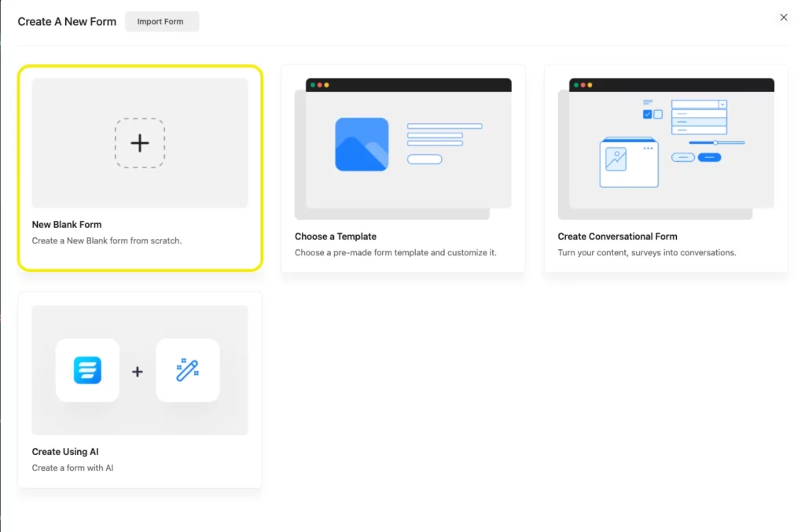805x532 pixels.
Task: Click 'Turn your content, surveys into conversations.' text
Action: (x=647, y=252)
